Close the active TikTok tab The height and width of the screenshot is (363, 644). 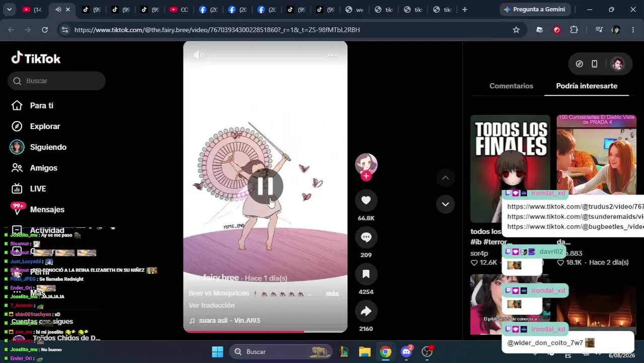[x=68, y=9]
